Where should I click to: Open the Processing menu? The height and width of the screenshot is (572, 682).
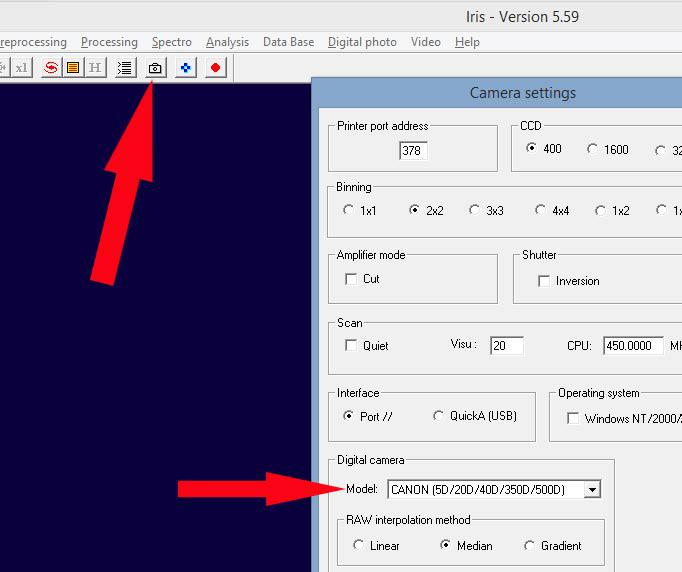coord(109,42)
